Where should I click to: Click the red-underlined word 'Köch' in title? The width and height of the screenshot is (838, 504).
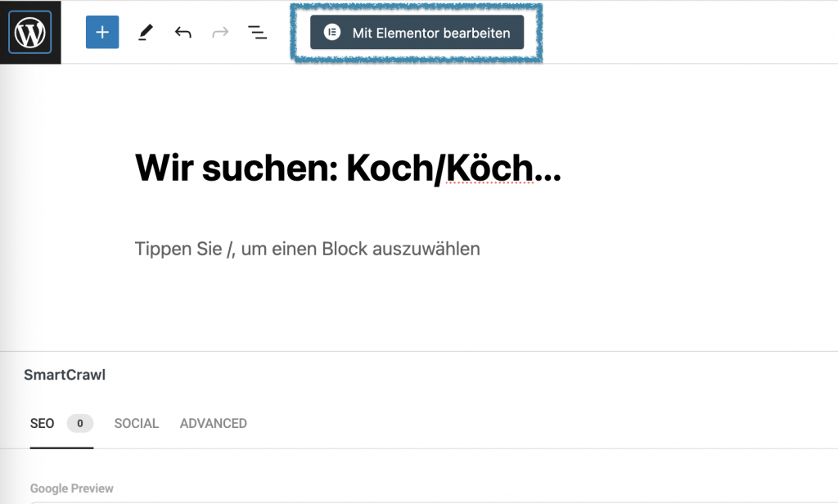coord(489,169)
